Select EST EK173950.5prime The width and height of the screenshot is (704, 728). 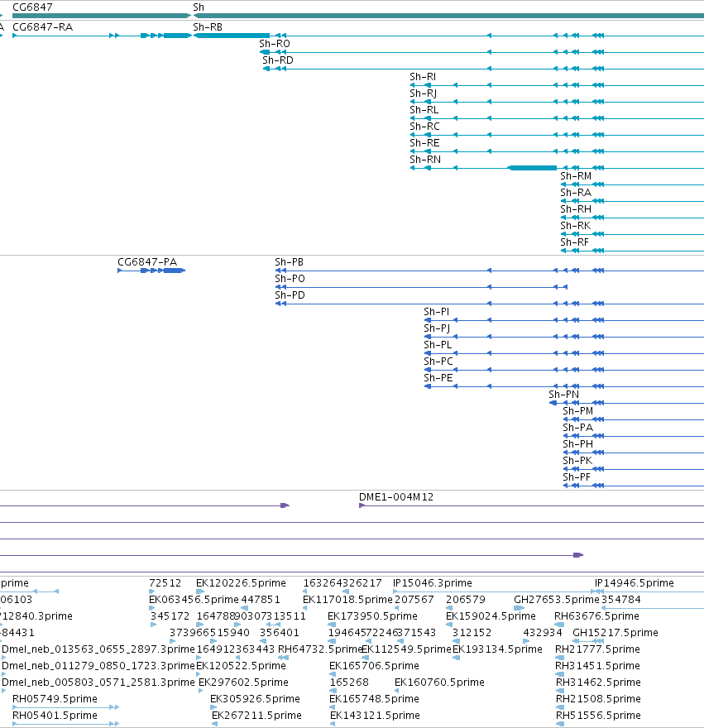[372, 616]
